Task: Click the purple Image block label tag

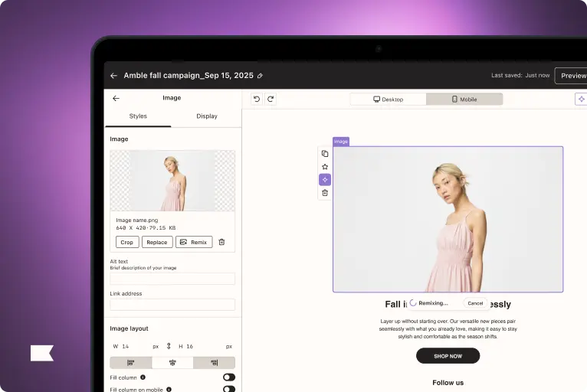Action: 341,142
